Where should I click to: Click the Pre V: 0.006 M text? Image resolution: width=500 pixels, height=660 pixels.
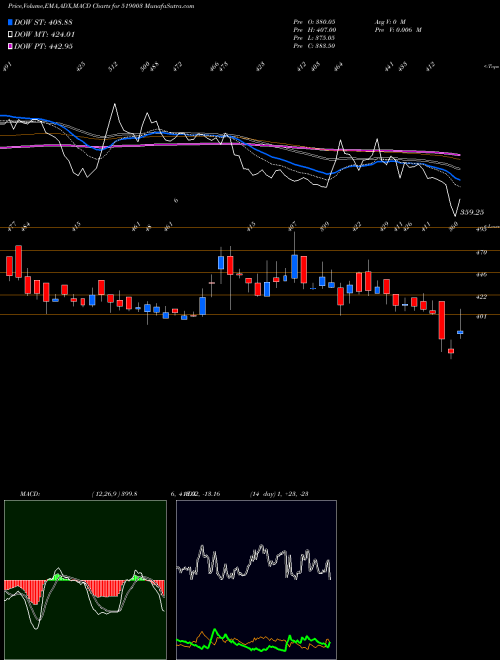tap(398, 30)
